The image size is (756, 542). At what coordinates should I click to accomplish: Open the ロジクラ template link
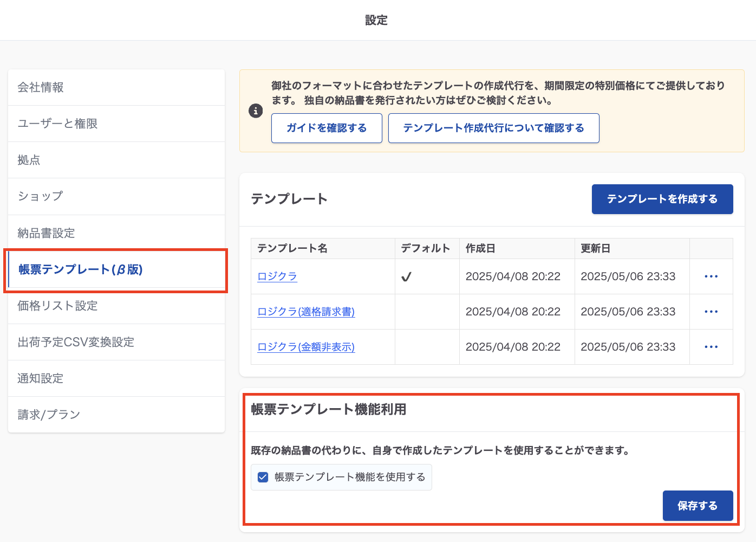[x=277, y=276]
